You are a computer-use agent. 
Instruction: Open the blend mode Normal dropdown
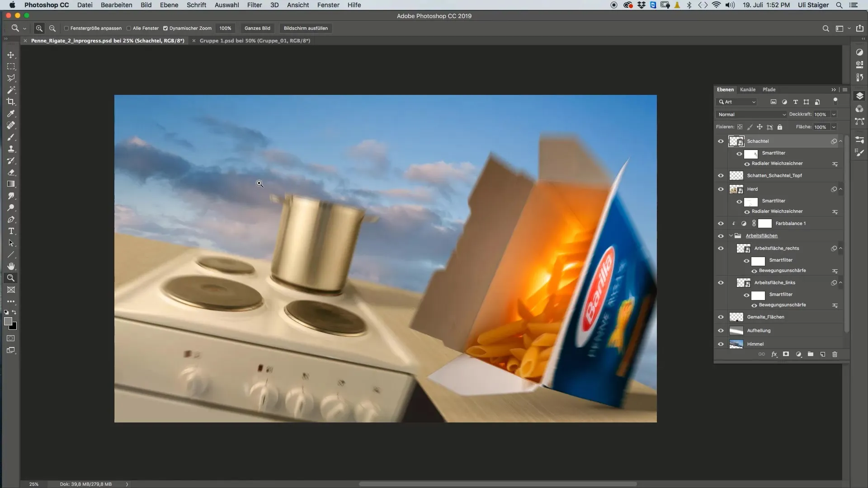[751, 114]
